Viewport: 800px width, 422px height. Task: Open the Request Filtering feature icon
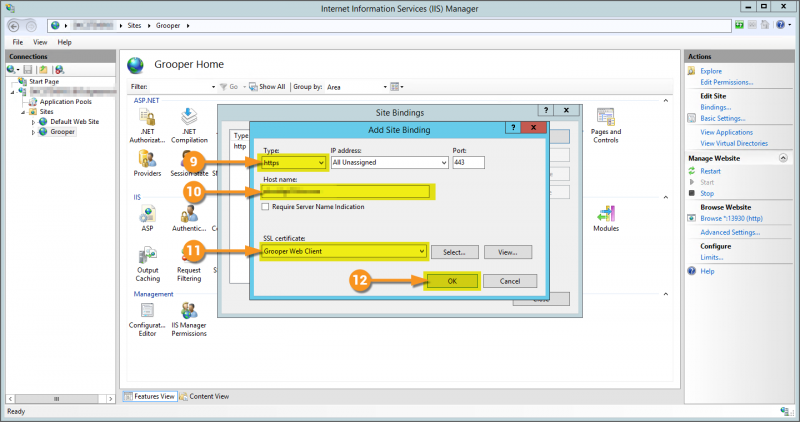[189, 256]
